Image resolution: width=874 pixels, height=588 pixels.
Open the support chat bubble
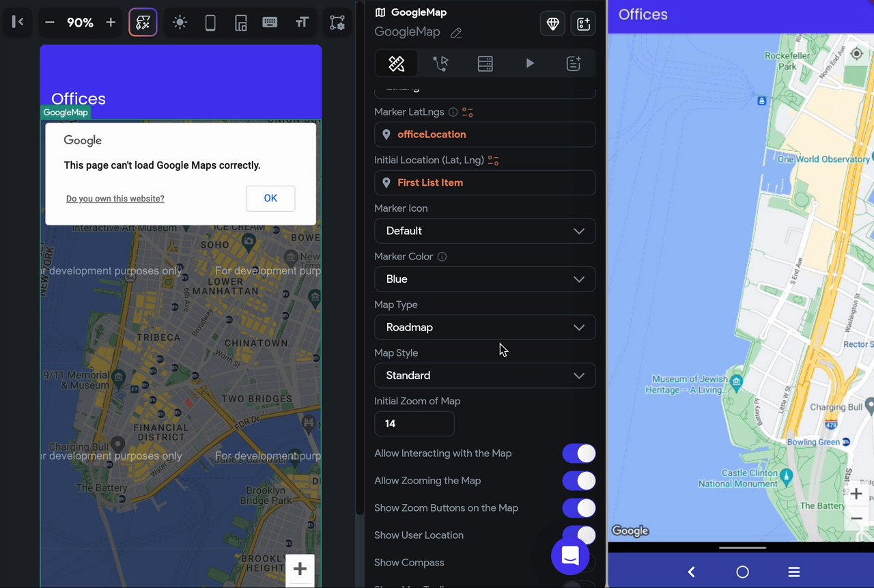pos(570,555)
